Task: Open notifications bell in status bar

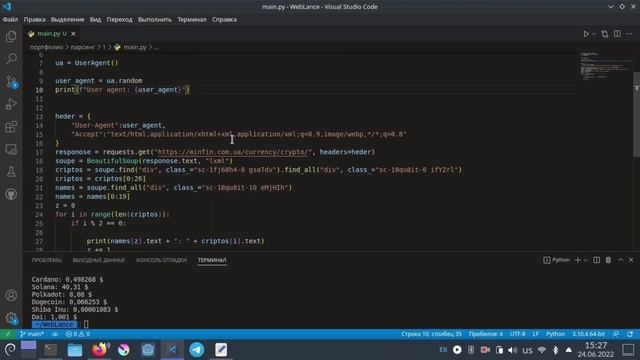Action: pos(630,334)
